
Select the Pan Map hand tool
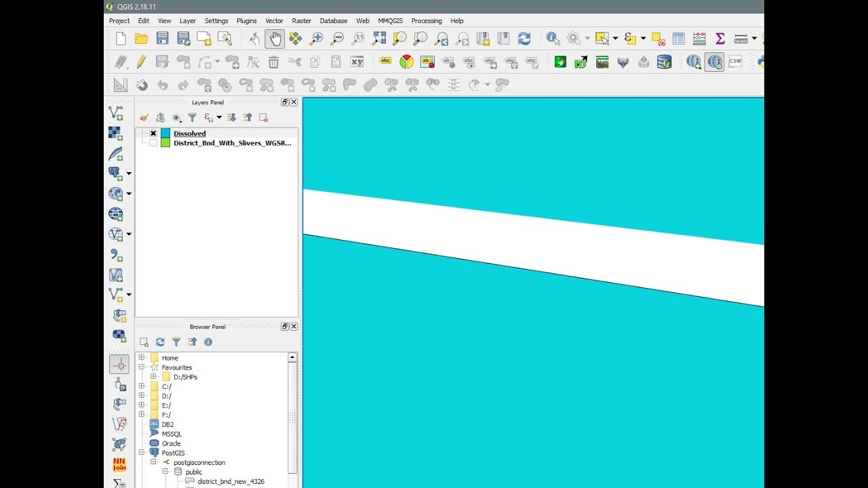click(275, 39)
